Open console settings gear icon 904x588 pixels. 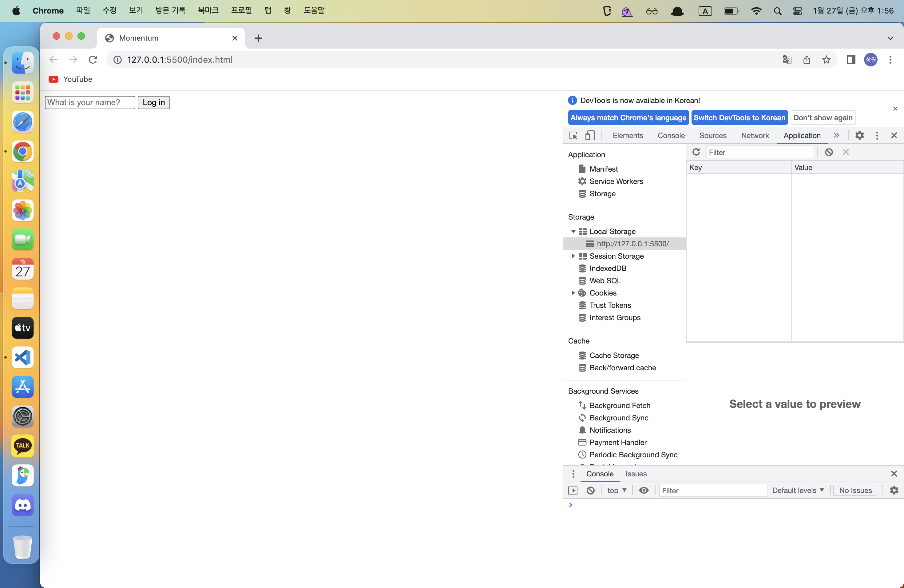pyautogui.click(x=894, y=491)
